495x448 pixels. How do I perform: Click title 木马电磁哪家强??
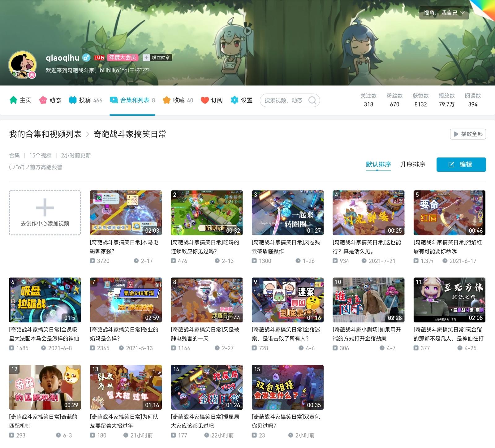point(124,247)
